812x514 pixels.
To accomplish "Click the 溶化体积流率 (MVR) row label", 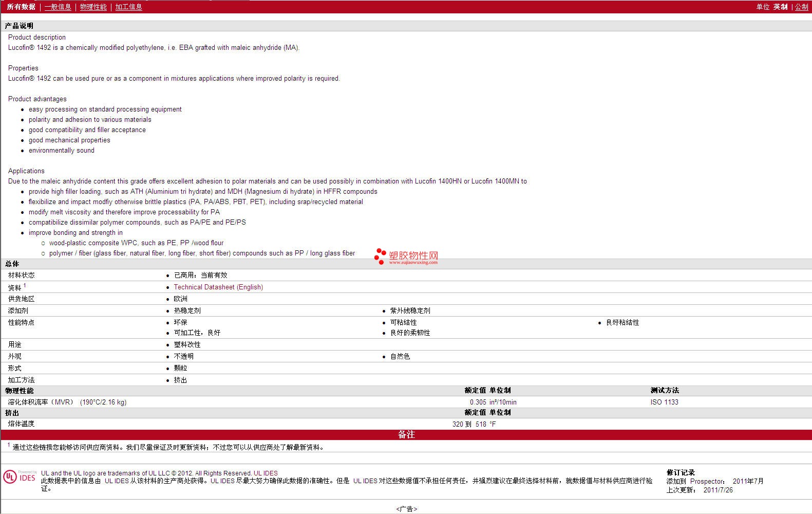I will pyautogui.click(x=67, y=402).
